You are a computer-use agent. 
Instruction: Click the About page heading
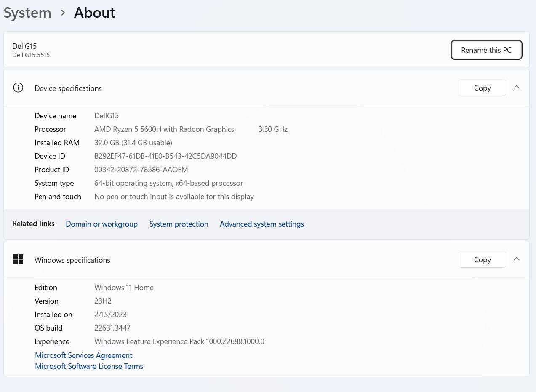pos(94,13)
